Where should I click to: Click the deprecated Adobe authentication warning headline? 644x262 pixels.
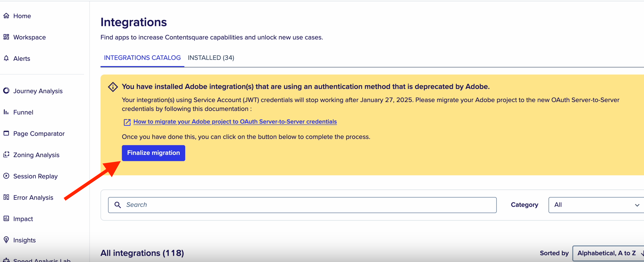[305, 86]
